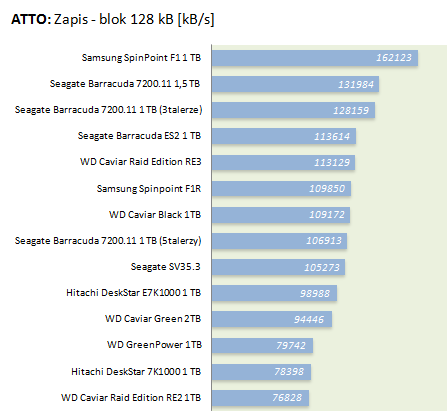The image size is (448, 418).
Task: Click the value 78398 in the chart
Action: [x=289, y=372]
